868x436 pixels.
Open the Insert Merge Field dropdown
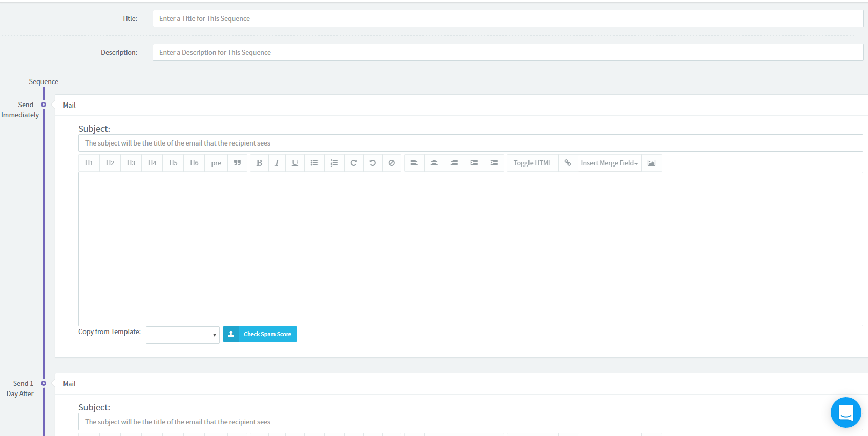click(609, 163)
